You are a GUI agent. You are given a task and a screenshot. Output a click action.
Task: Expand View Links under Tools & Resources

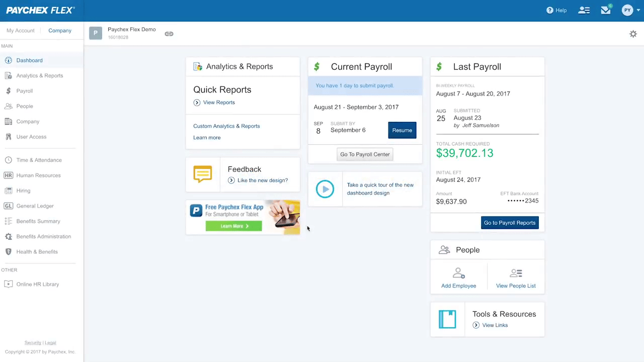[x=495, y=325]
